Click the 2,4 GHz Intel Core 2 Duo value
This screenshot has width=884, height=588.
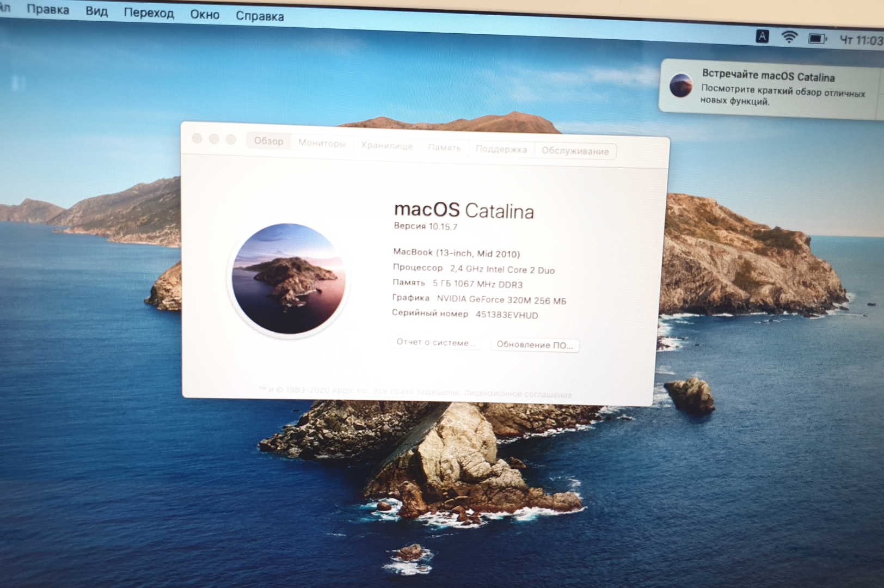[x=502, y=269]
